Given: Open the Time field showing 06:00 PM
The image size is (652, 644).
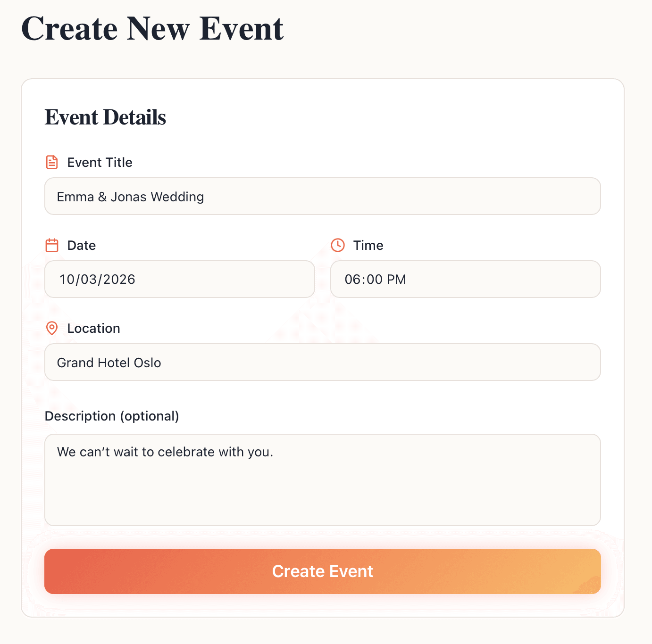Looking at the screenshot, I should tap(465, 279).
